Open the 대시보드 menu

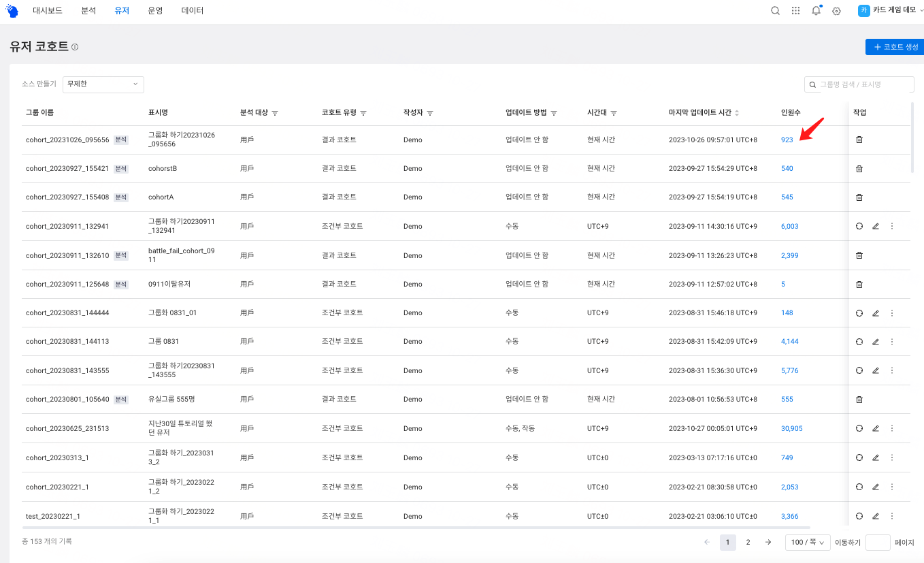48,11
